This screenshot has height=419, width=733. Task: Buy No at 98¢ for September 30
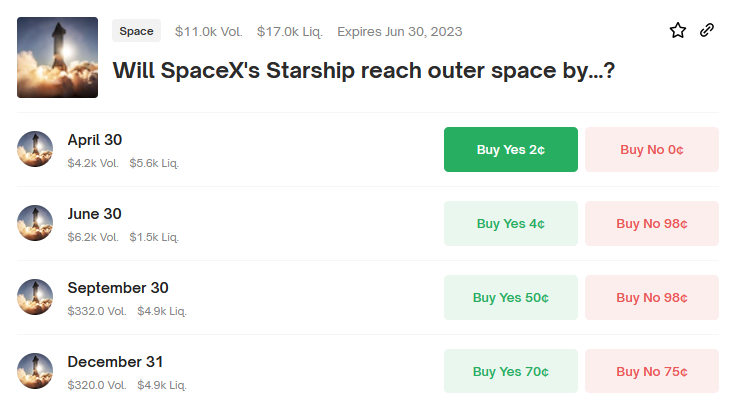pos(652,297)
